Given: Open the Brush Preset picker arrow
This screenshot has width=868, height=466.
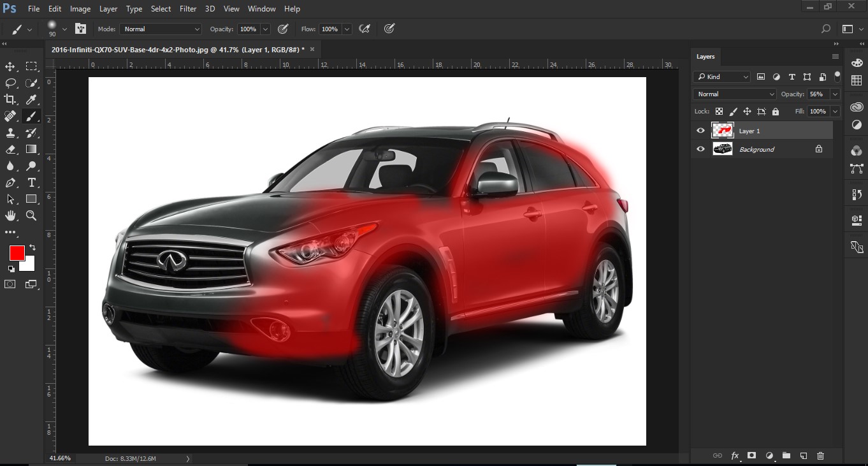Looking at the screenshot, I should pos(64,29).
